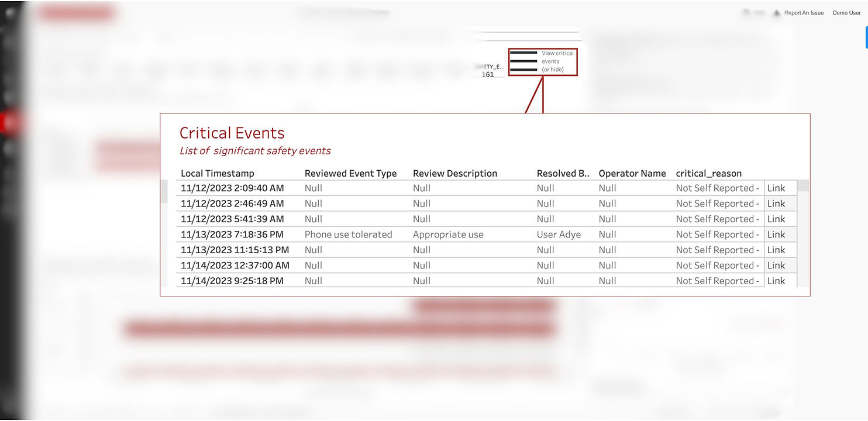Select the 'User Adye' resolved-by cell
Image resolution: width=868 pixels, height=421 pixels.
tap(559, 234)
